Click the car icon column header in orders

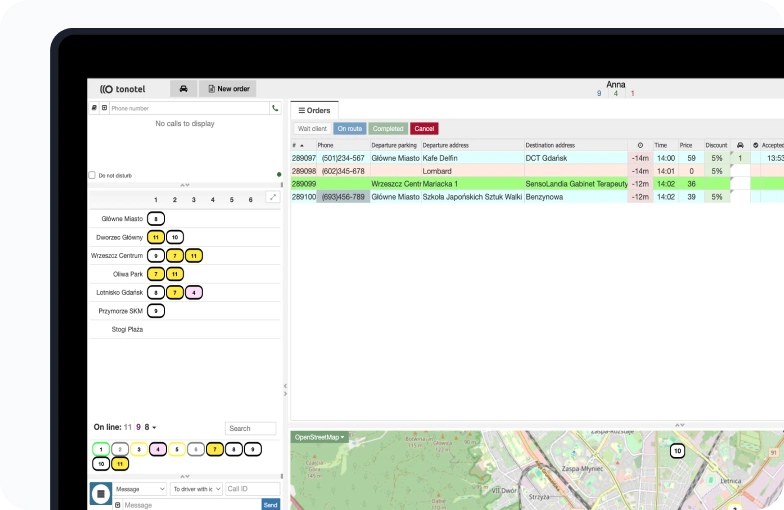(x=740, y=145)
